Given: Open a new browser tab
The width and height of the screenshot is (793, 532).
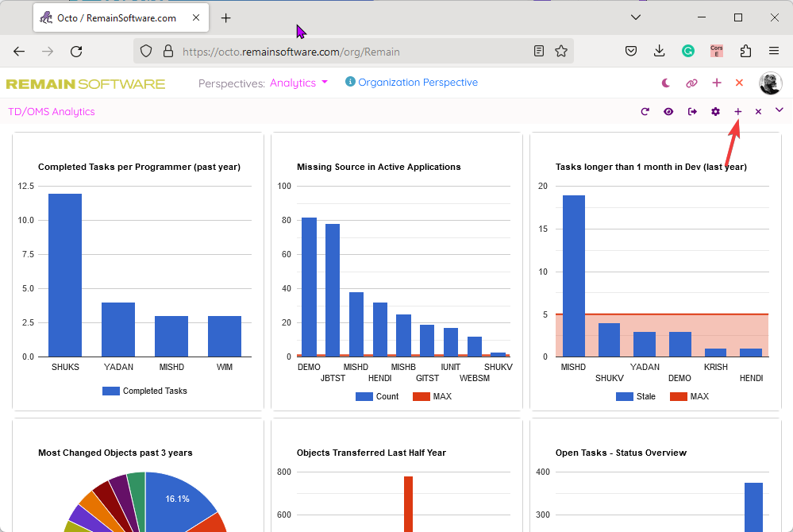Looking at the screenshot, I should (226, 17).
